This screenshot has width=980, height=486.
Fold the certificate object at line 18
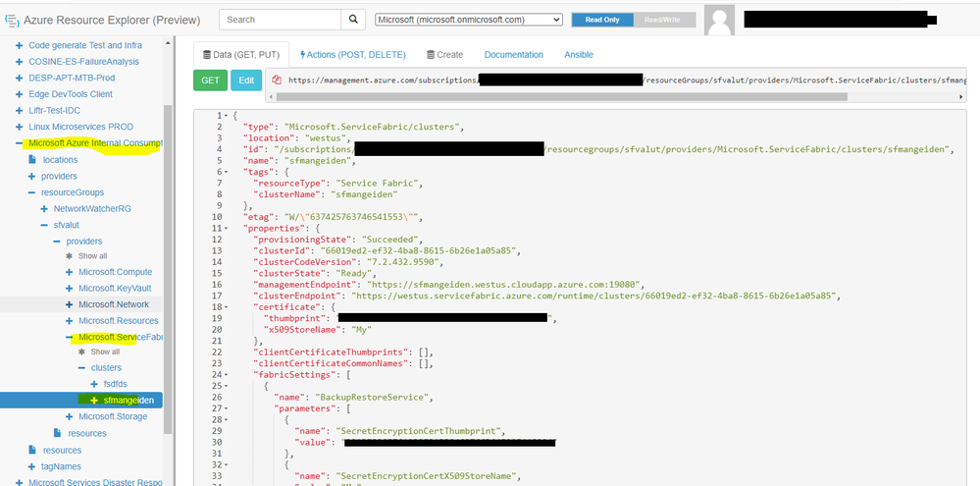click(227, 307)
